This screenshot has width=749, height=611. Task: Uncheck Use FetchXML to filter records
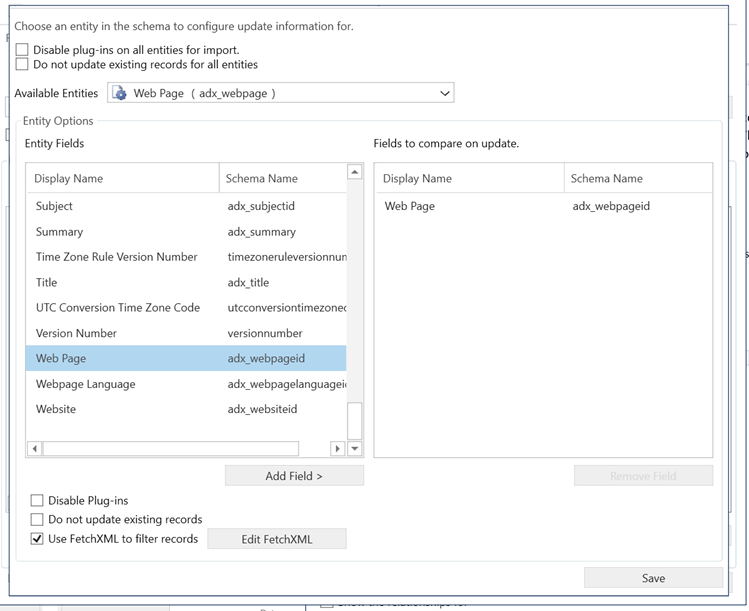[37, 539]
